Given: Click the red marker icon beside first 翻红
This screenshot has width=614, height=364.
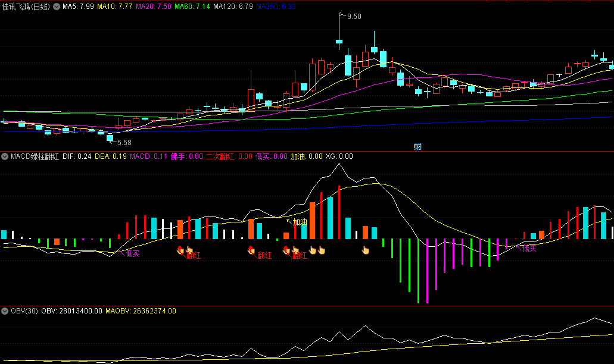Looking at the screenshot, I should click(x=180, y=250).
